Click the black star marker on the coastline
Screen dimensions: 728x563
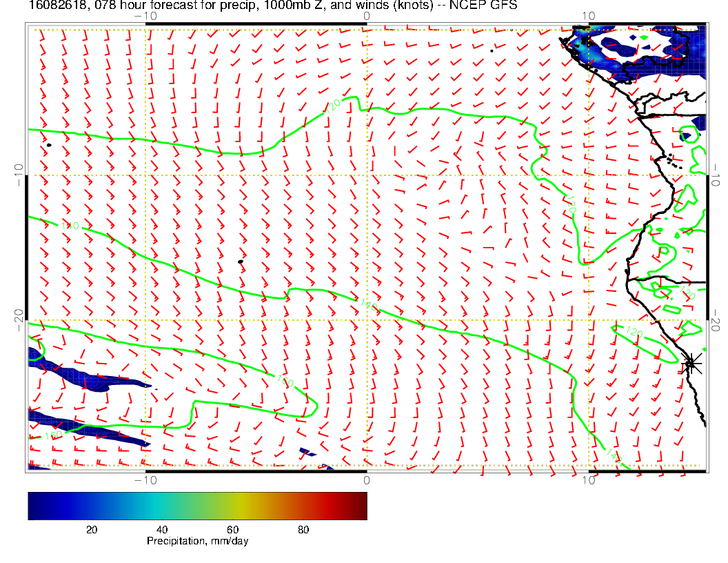691,363
